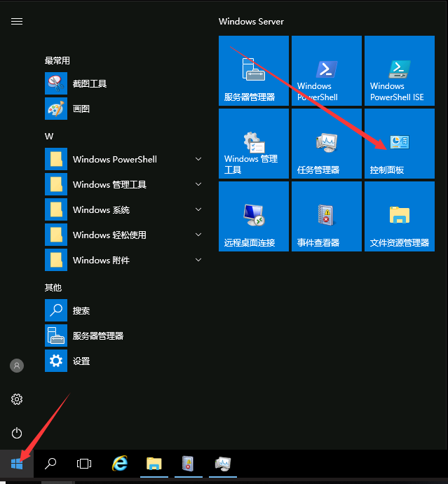Open the 服务器管理器 tile
Viewport: 448px width, 484px height.
254,71
